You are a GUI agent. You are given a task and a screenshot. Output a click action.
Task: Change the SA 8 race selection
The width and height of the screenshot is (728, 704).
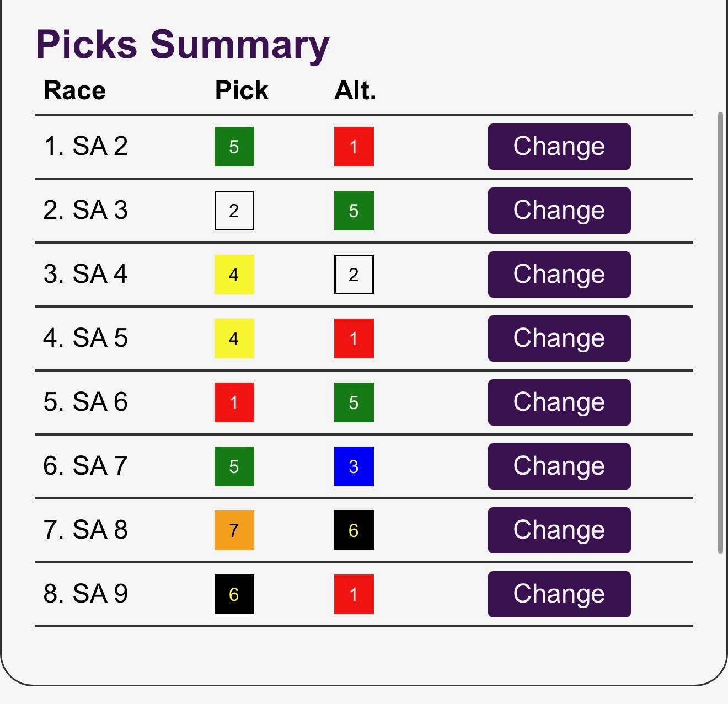coord(559,530)
